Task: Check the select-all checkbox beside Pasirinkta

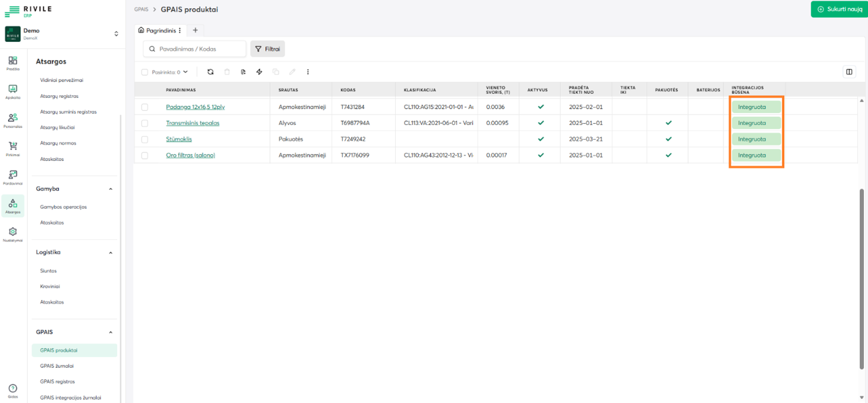Action: pos(144,72)
